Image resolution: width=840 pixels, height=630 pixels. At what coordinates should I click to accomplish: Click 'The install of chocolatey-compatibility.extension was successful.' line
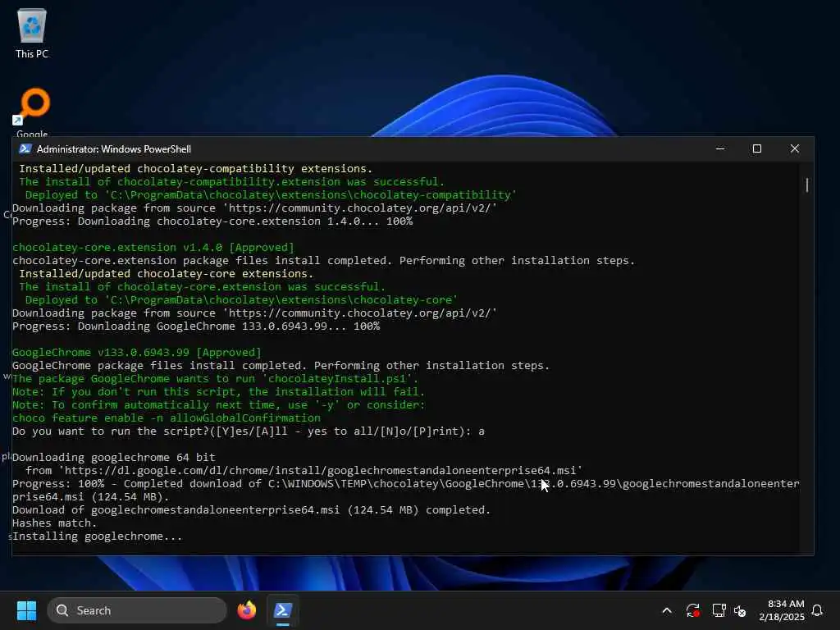tap(232, 182)
